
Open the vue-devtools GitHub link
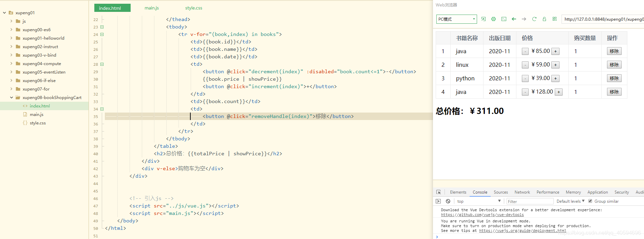[x=482, y=215]
